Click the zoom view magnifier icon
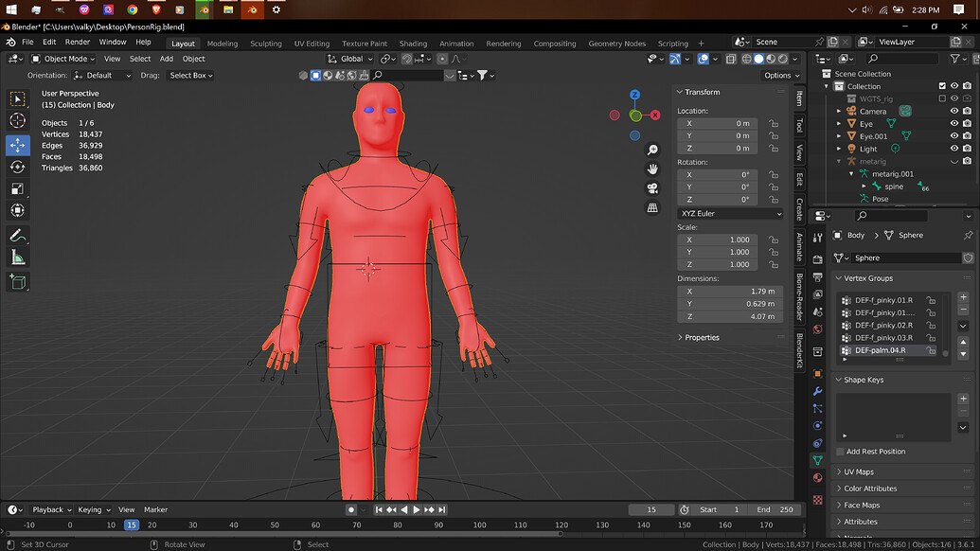Screen dimensions: 980x551 (x=652, y=150)
